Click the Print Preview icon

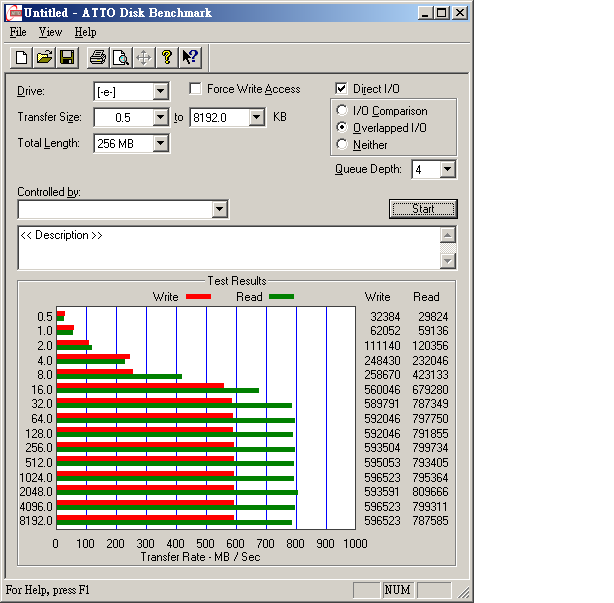pyautogui.click(x=121, y=58)
